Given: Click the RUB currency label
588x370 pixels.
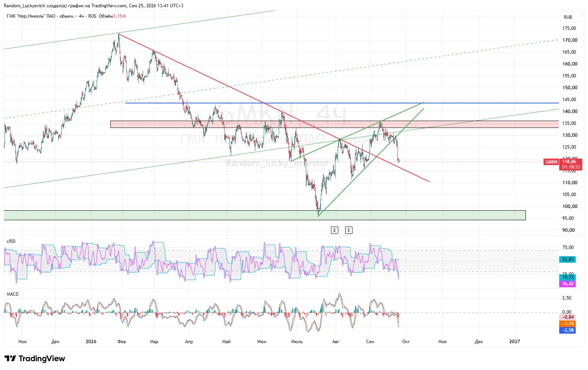Looking at the screenshot, I should coord(568,17).
